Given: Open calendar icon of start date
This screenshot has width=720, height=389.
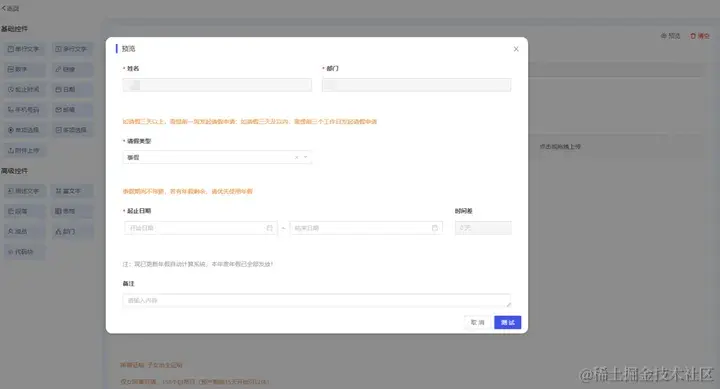Looking at the screenshot, I should pyautogui.click(x=270, y=228).
